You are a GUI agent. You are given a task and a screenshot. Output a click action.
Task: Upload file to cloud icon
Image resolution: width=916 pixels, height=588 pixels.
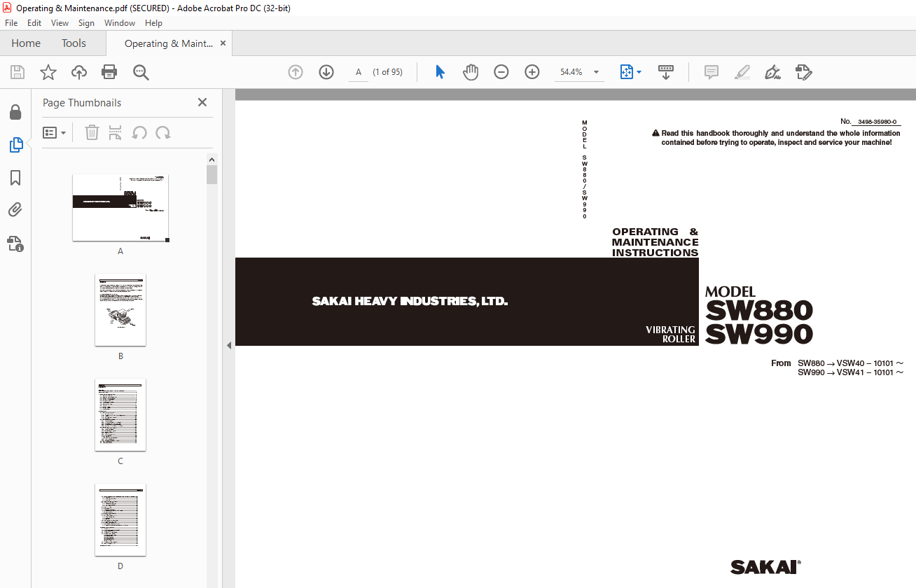79,72
